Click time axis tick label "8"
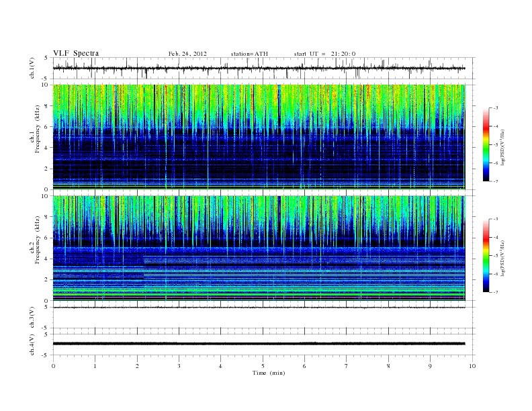This screenshot has width=532, height=411. (x=388, y=366)
